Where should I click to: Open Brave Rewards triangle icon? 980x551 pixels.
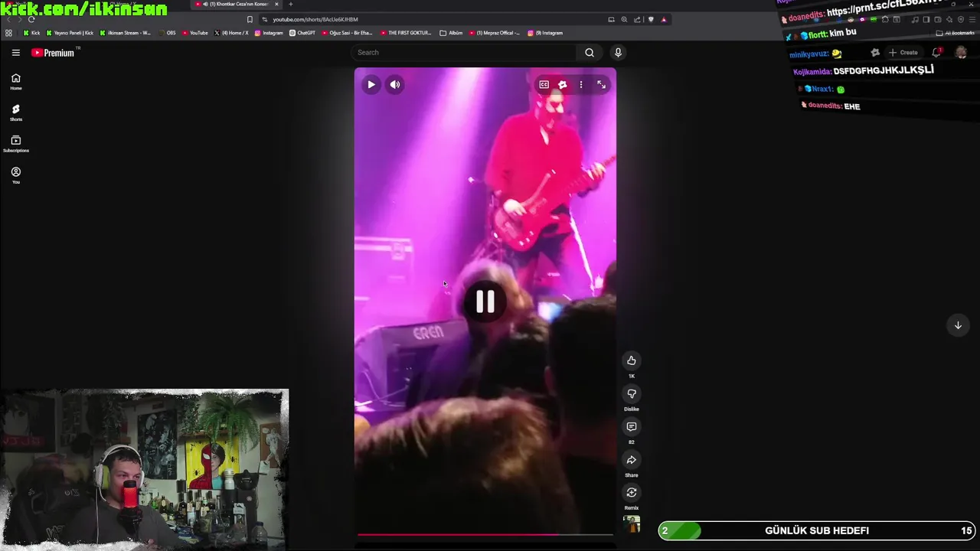(664, 19)
